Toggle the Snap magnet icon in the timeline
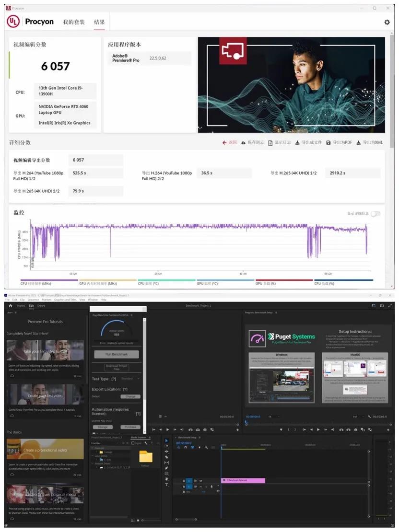 click(185, 447)
